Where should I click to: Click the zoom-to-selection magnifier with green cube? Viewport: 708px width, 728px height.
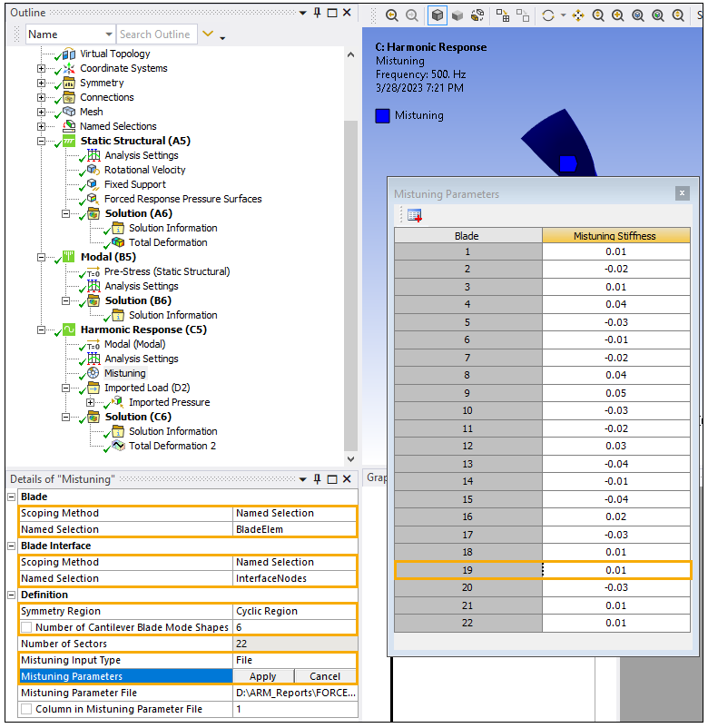(x=658, y=15)
